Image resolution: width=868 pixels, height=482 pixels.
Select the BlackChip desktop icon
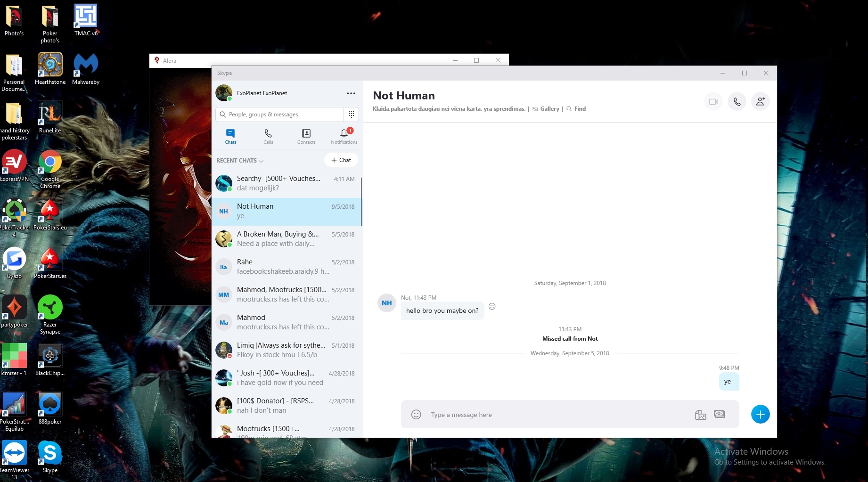pos(50,360)
